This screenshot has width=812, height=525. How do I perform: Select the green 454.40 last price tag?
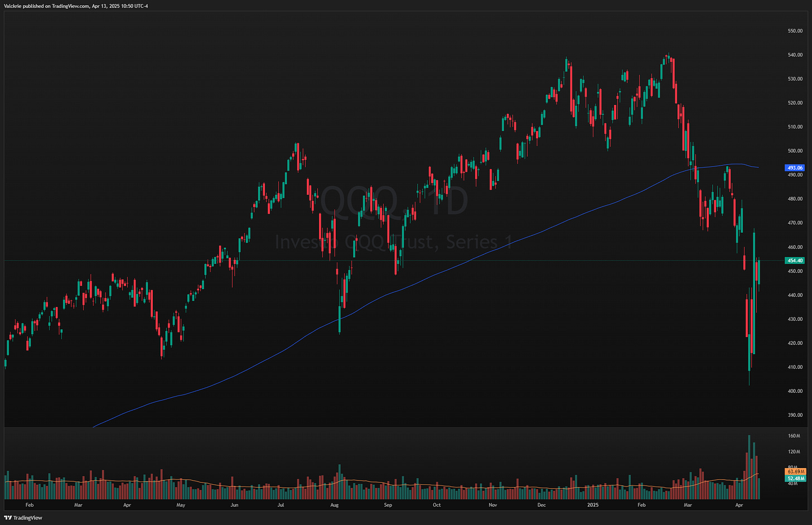point(795,261)
